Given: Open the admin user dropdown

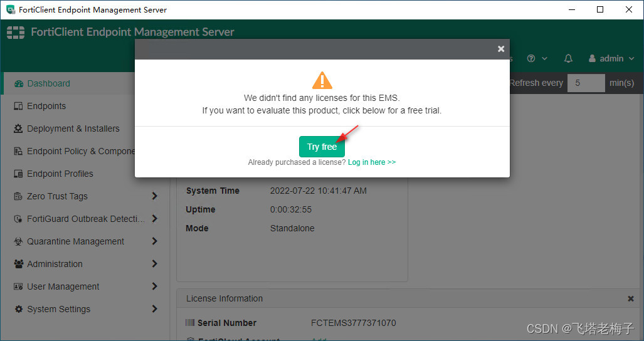Looking at the screenshot, I should pyautogui.click(x=611, y=59).
